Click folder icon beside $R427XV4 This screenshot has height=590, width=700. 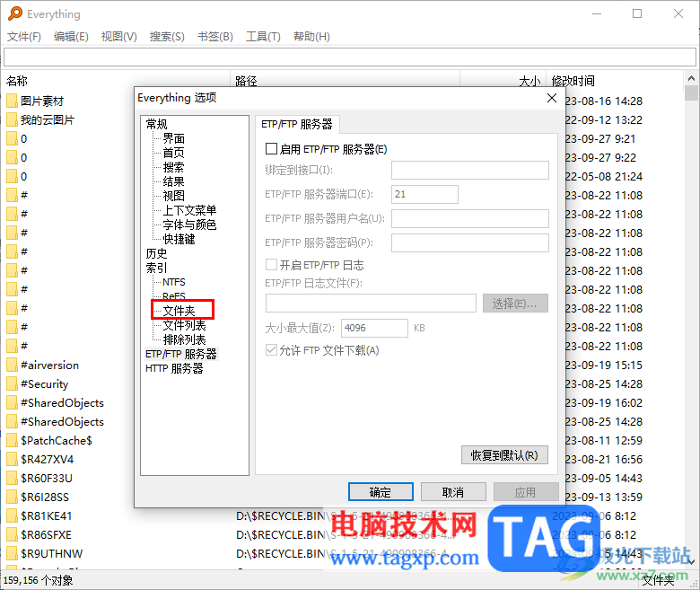pos(12,459)
